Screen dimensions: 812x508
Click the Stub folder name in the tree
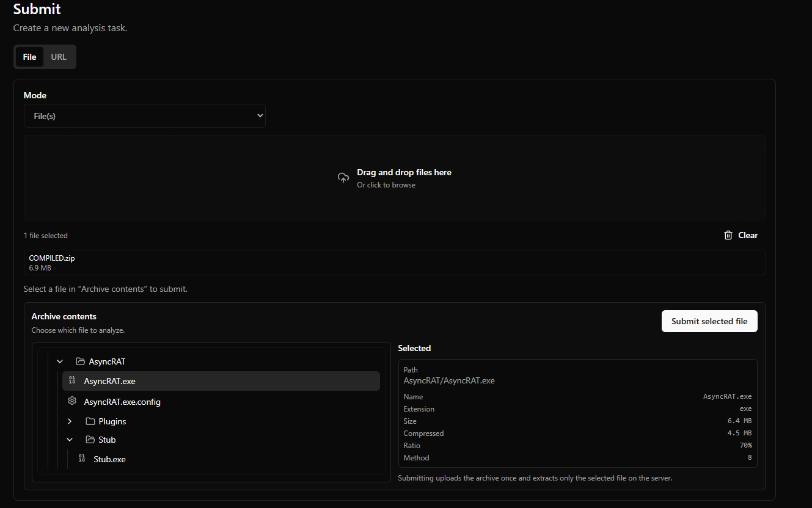[107, 440]
